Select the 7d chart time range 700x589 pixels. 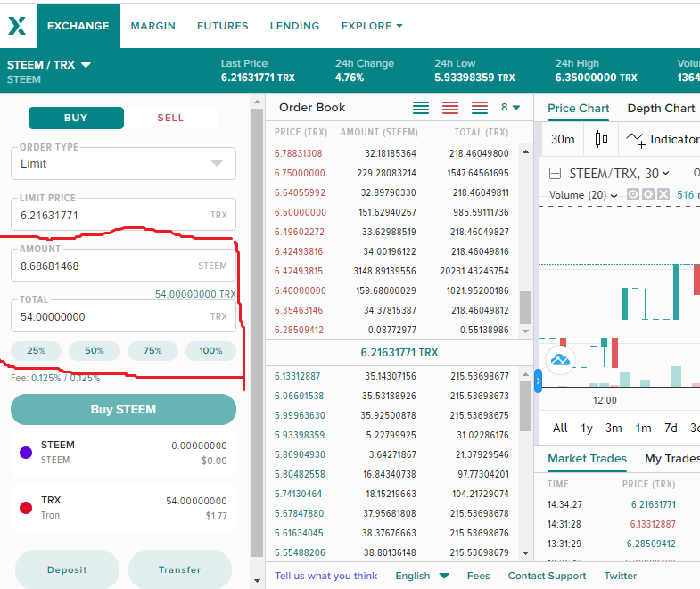click(x=671, y=428)
